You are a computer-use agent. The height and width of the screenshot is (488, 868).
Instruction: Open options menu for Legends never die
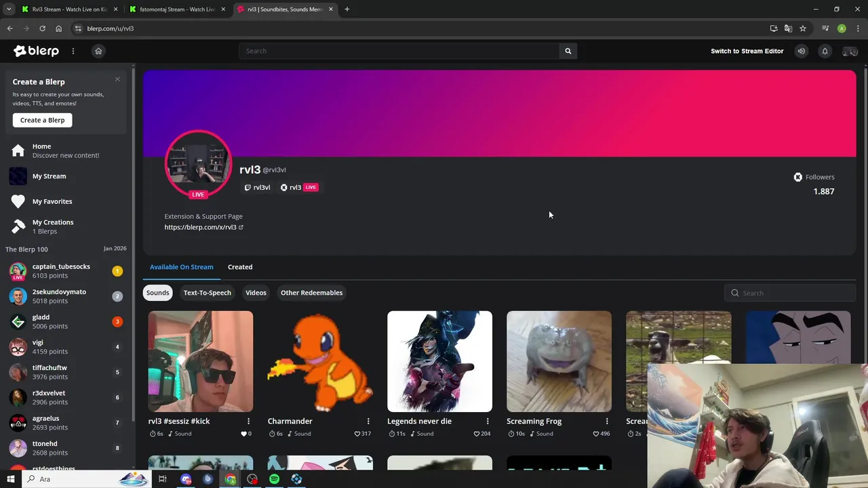488,422
